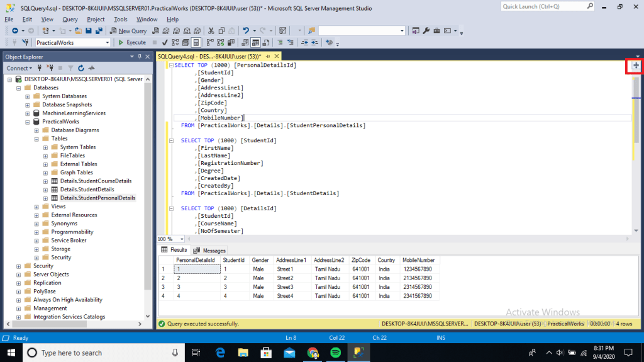Open the editor zoom 100 % dropdown

click(182, 239)
